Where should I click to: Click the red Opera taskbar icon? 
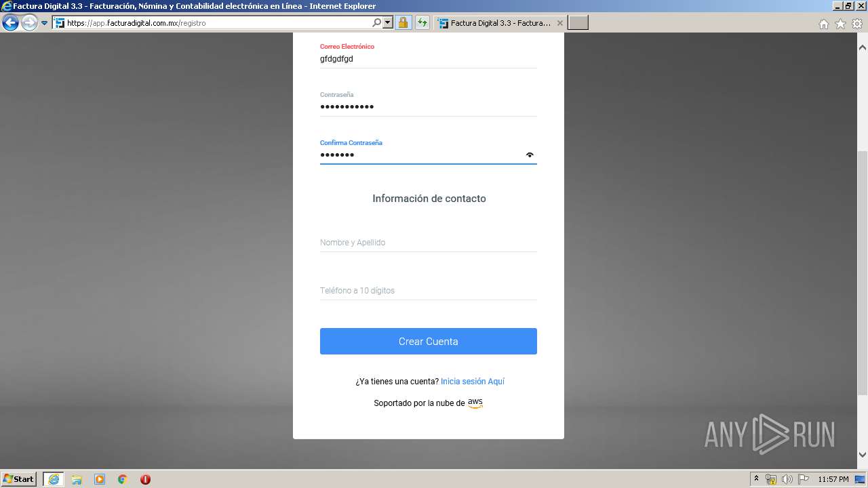tap(145, 479)
